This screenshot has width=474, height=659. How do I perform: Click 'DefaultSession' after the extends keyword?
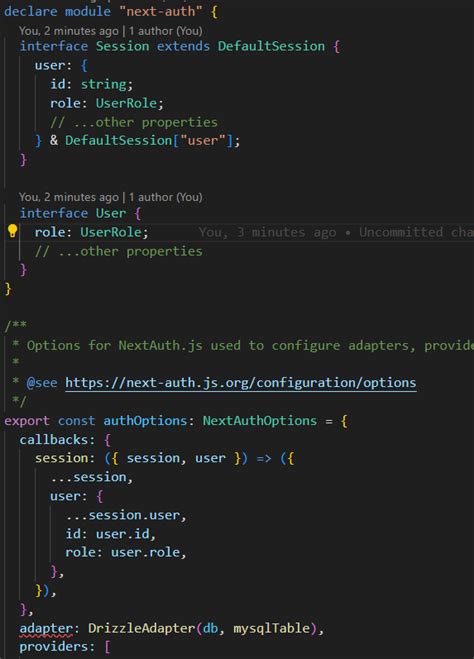pyautogui.click(x=271, y=46)
